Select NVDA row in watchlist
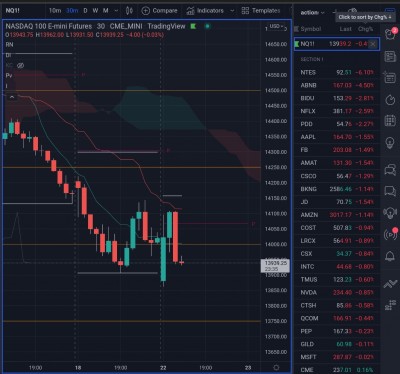Screen dimensions: 400x374 pyautogui.click(x=337, y=292)
